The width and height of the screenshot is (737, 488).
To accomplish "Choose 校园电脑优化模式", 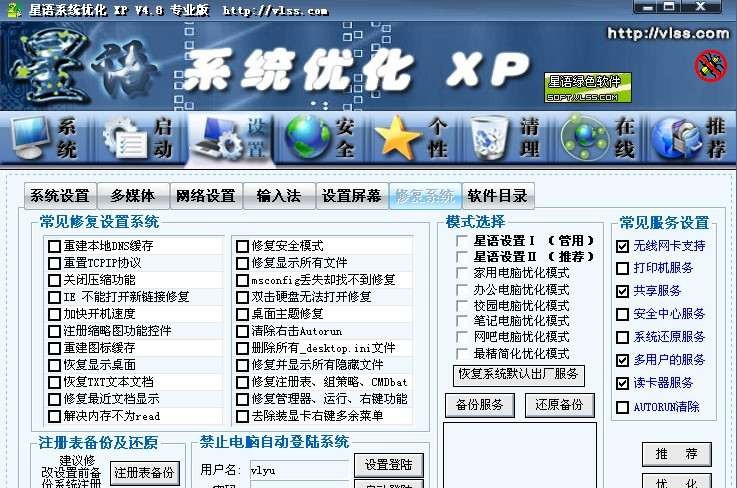I will 462,306.
